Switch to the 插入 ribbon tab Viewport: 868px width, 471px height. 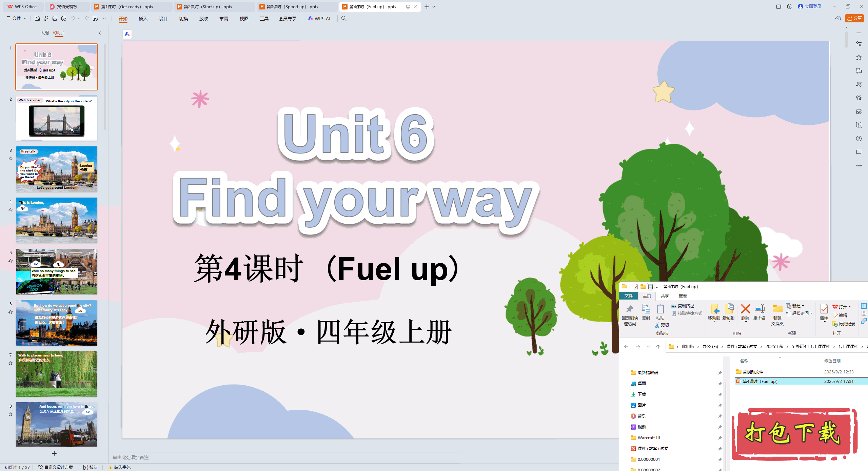tap(143, 19)
